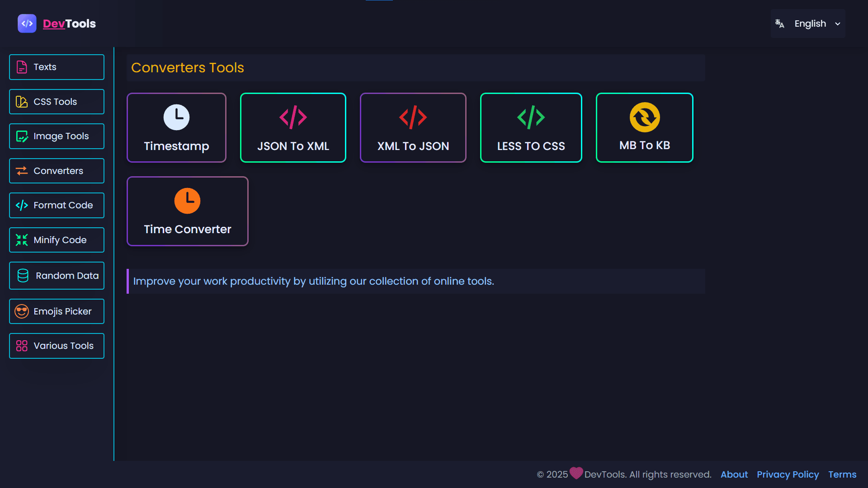Click the Image Tools sidebar icon
The width and height of the screenshot is (868, 488).
tap(22, 136)
